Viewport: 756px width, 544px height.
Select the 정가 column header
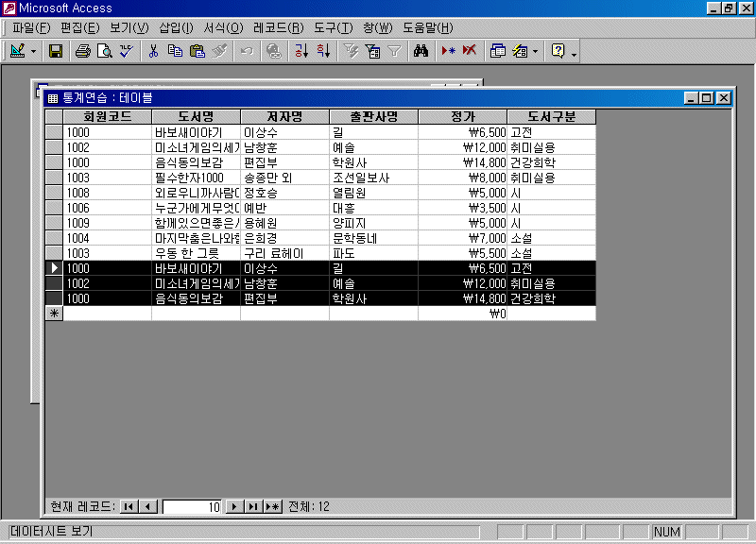462,116
